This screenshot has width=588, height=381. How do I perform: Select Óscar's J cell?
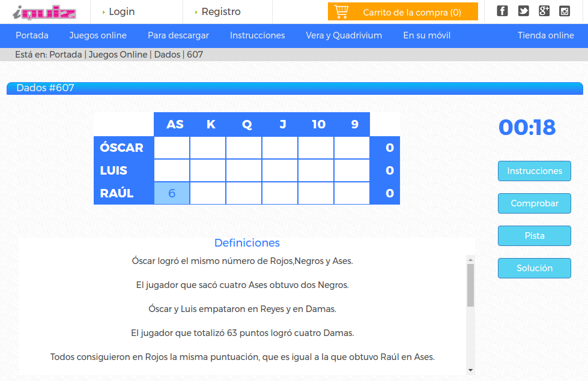pyautogui.click(x=280, y=148)
